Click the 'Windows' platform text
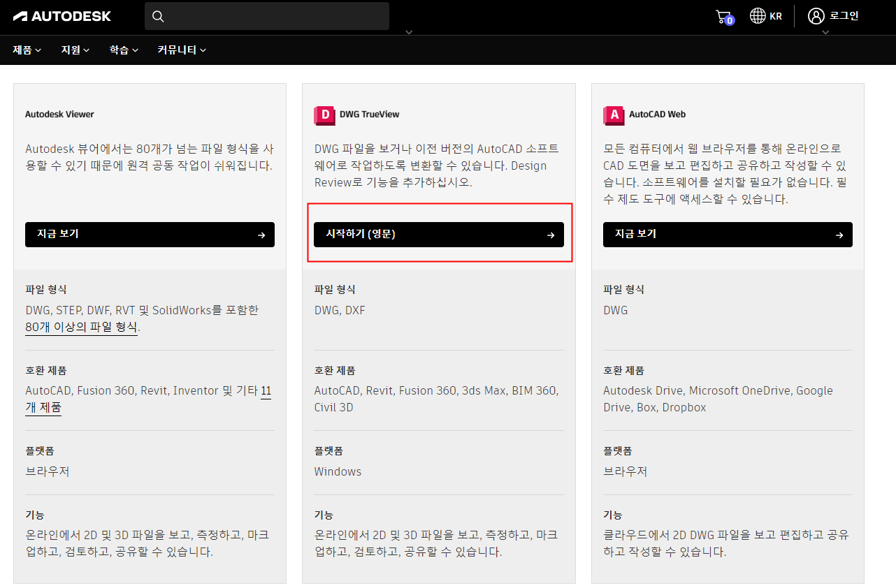 point(338,471)
